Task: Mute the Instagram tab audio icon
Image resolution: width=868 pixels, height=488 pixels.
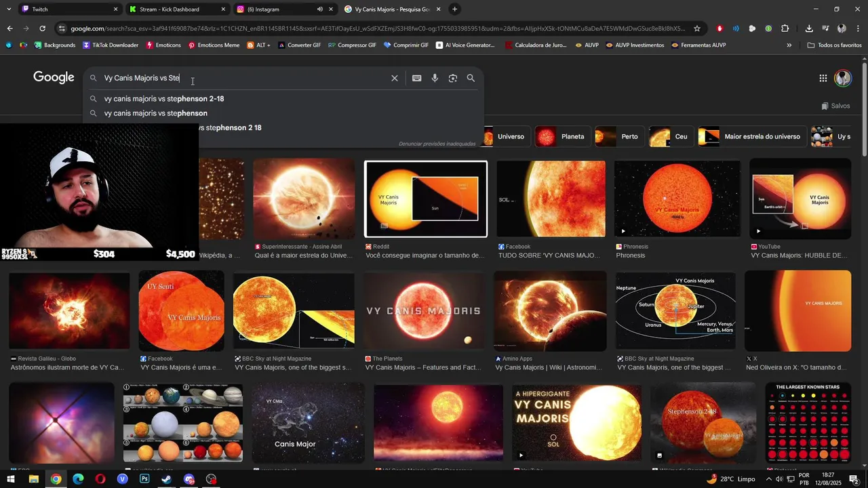Action: 319,9
